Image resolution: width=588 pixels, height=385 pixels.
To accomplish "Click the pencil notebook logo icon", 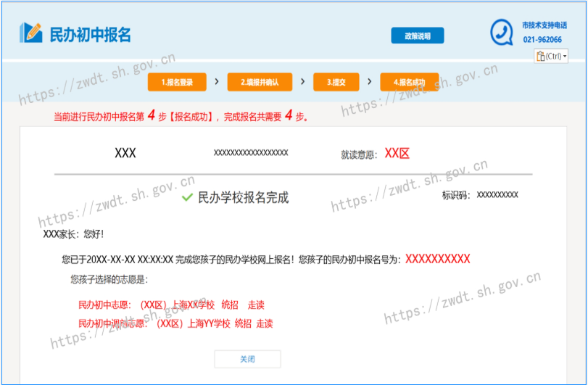I will pyautogui.click(x=31, y=33).
